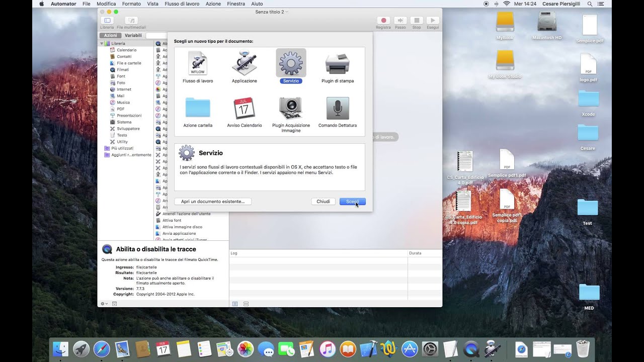
Task: Show the log list view icon
Action: tap(235, 304)
